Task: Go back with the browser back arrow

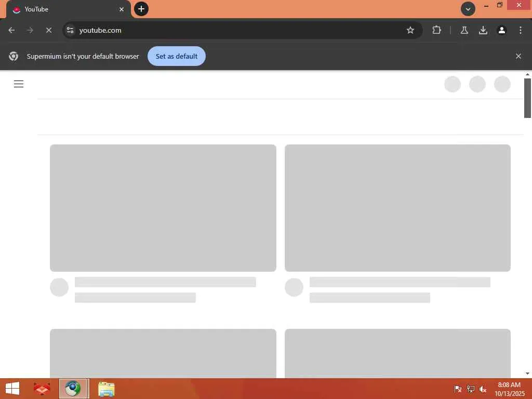Action: tap(11, 30)
